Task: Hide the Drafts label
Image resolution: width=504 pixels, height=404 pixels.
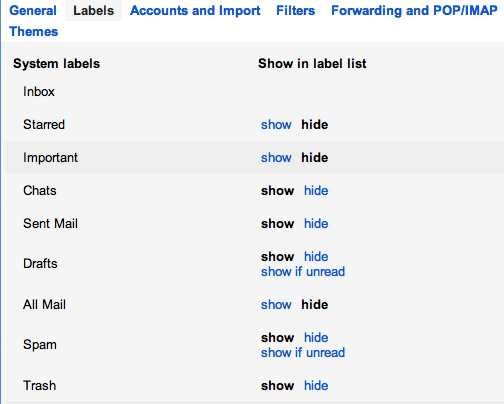Action: point(316,257)
